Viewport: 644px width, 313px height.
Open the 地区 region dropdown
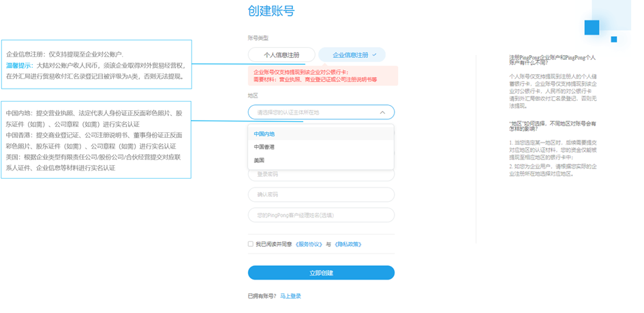tap(321, 112)
